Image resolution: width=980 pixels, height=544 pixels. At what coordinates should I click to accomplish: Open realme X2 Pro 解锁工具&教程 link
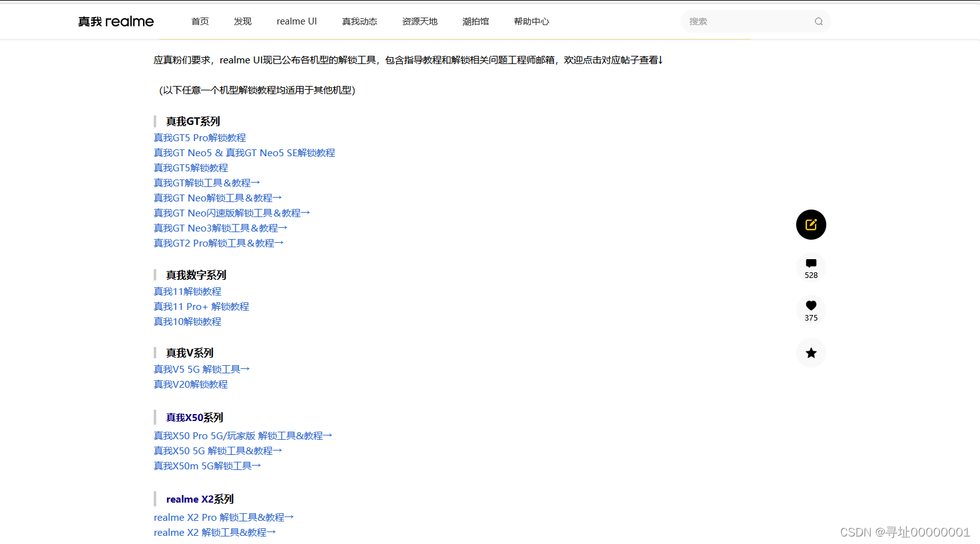[x=223, y=518]
